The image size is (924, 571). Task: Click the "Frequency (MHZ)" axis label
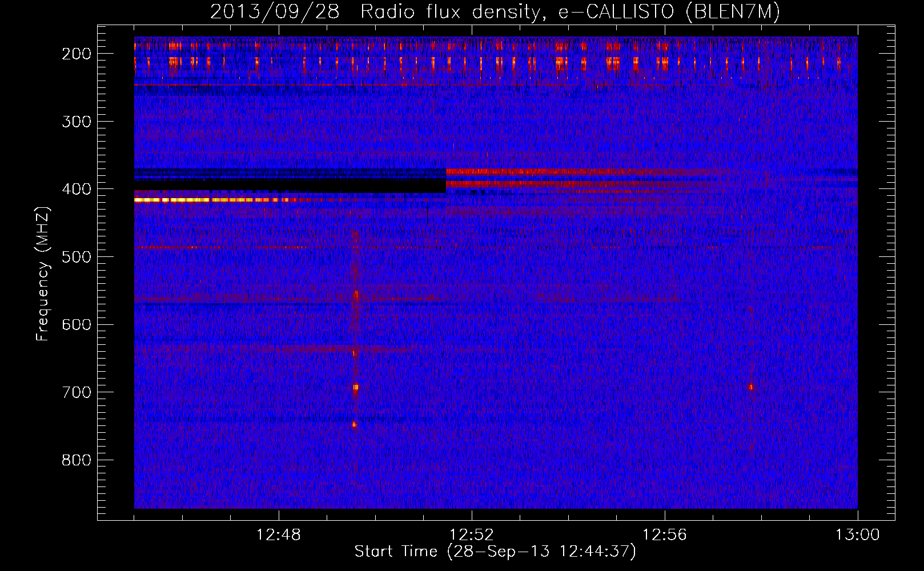click(43, 274)
